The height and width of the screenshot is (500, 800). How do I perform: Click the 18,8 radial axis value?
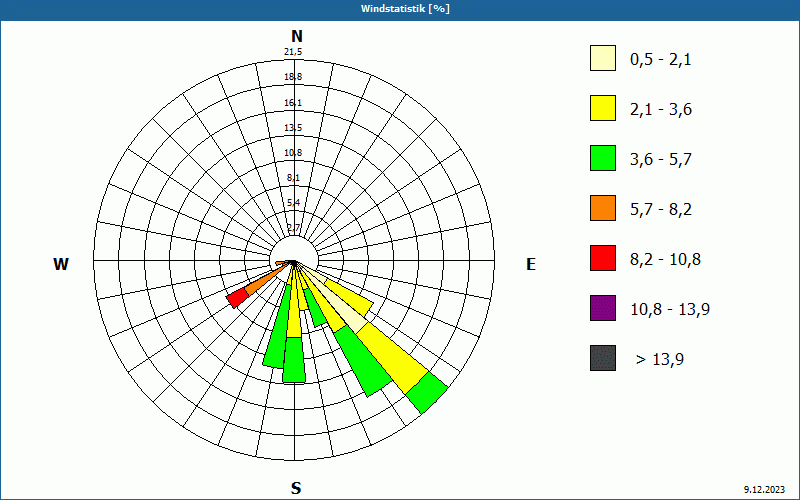(x=293, y=77)
